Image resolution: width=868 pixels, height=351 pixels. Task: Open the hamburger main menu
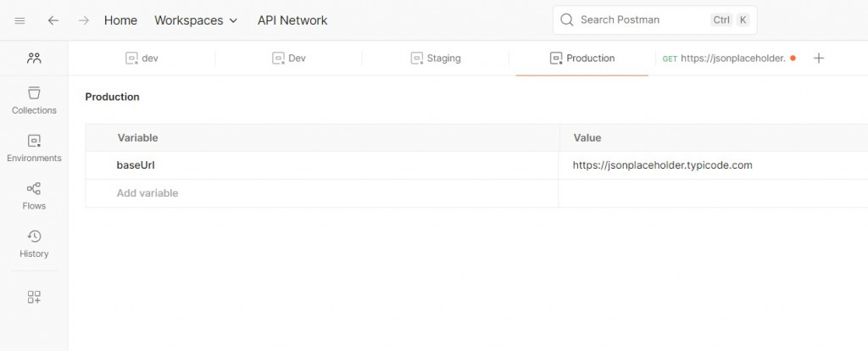pyautogui.click(x=20, y=20)
